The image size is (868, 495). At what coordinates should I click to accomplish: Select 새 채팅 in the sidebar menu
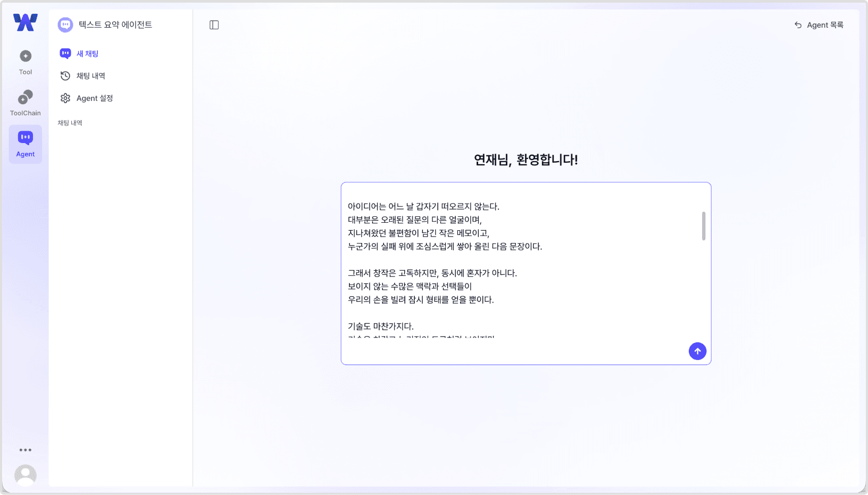click(87, 53)
